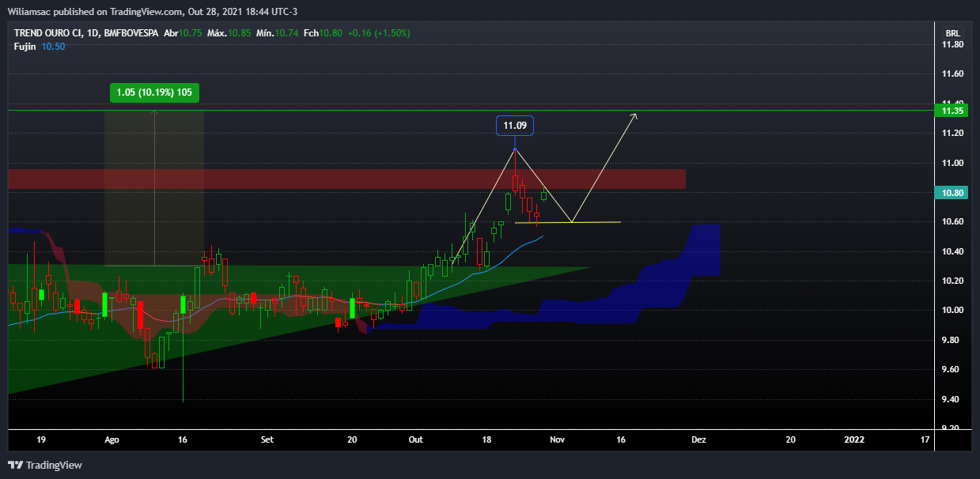980x479 pixels.
Task: Click the Mín. value 10.74
Action: pos(287,33)
